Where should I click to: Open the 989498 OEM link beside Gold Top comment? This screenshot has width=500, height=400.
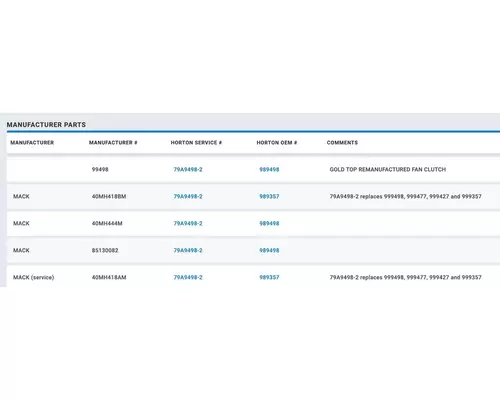pyautogui.click(x=269, y=169)
